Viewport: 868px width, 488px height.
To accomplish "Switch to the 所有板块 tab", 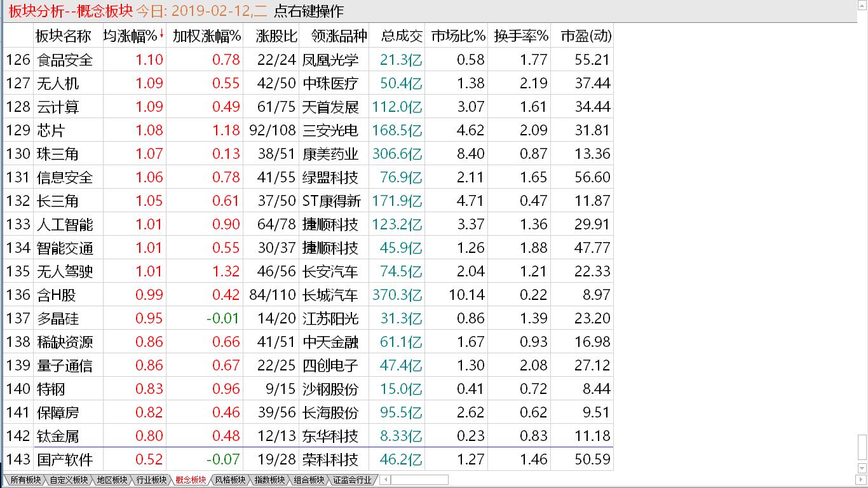I will click(25, 480).
